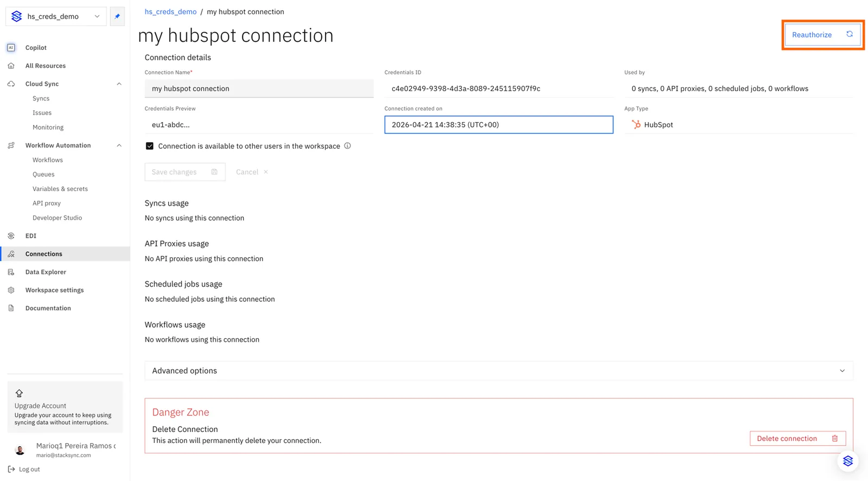Expand the Advanced options panel

tap(499, 371)
